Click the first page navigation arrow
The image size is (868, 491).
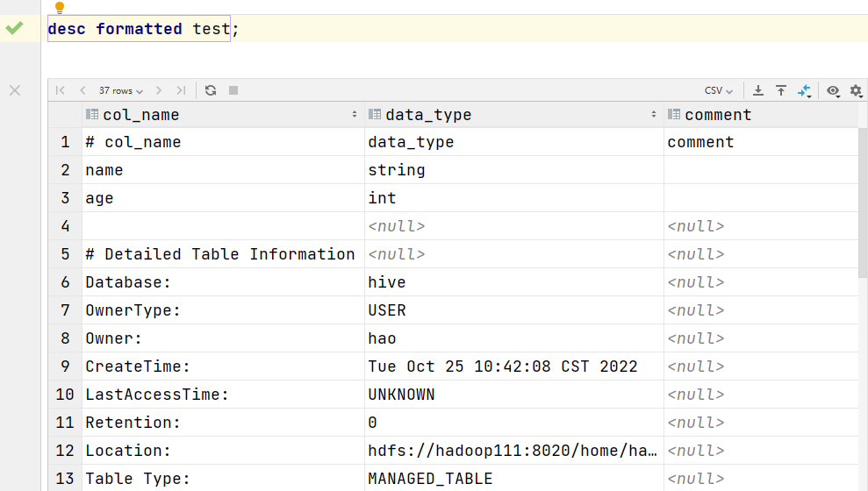coord(61,90)
